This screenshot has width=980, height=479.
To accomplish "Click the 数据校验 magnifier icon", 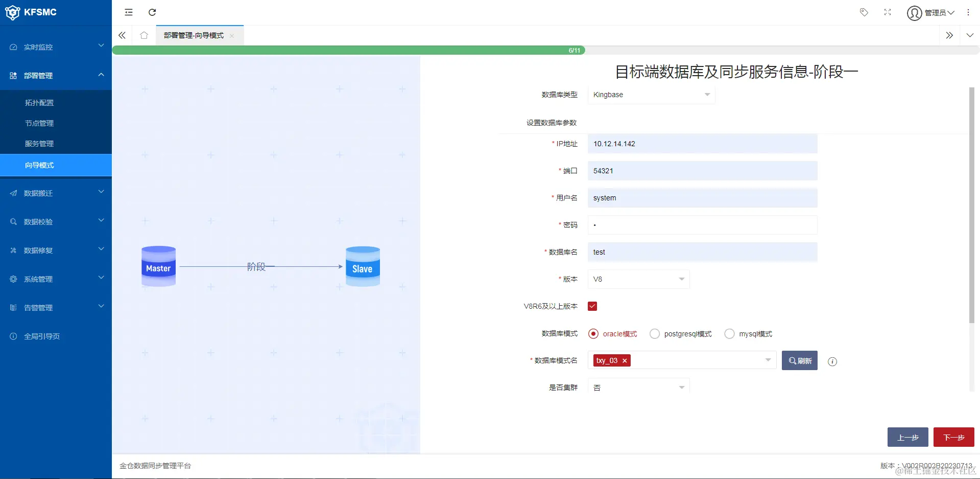I will (13, 222).
